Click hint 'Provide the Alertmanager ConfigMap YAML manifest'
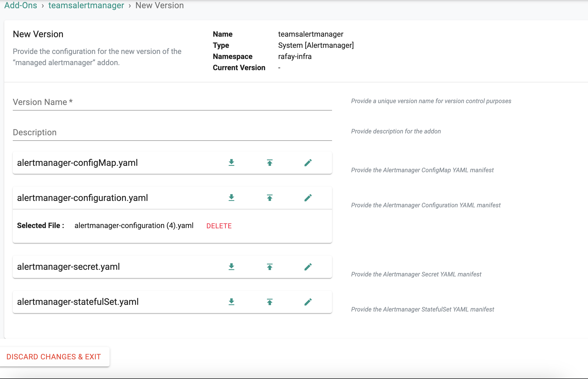This screenshot has width=588, height=379. click(x=422, y=170)
